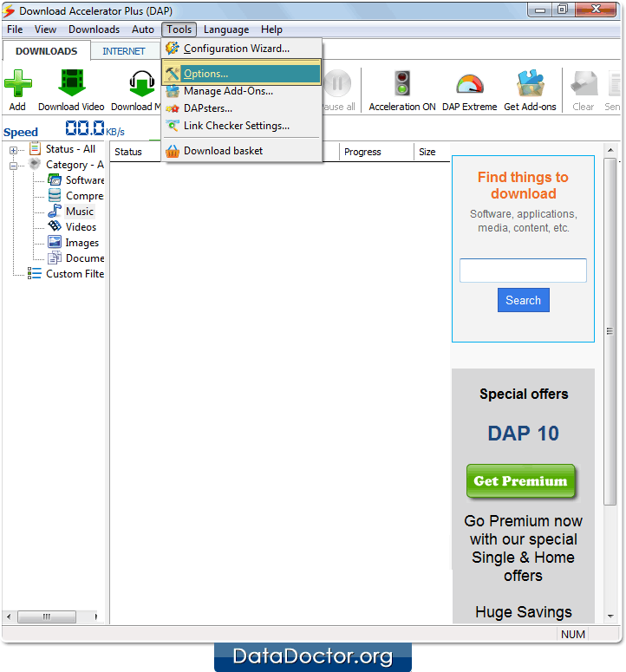The image size is (626, 672).
Task: Click Link Checker Settings icon
Action: tap(173, 126)
